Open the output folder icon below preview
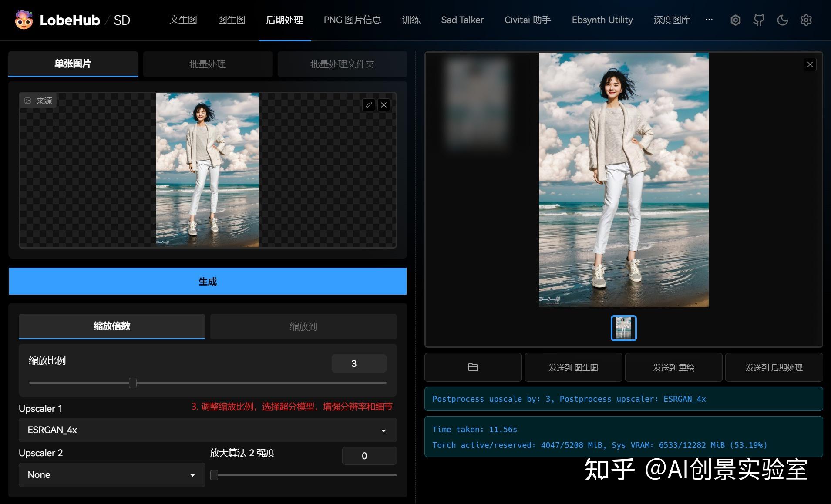The image size is (831, 504). tap(473, 367)
